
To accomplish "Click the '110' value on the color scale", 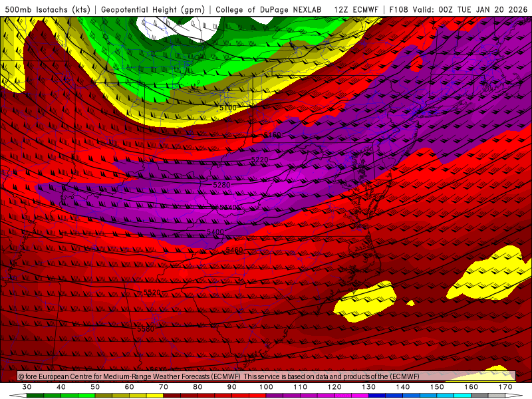I will 301,387.
